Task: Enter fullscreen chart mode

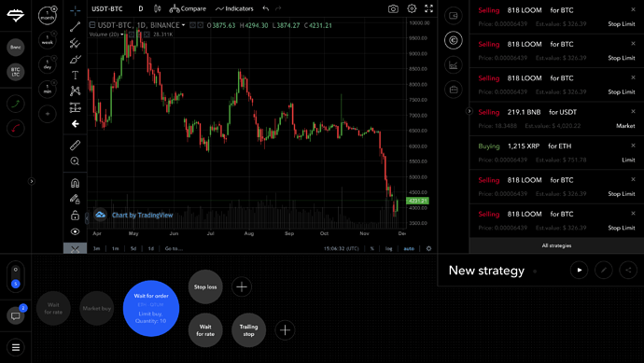Action: (428, 8)
